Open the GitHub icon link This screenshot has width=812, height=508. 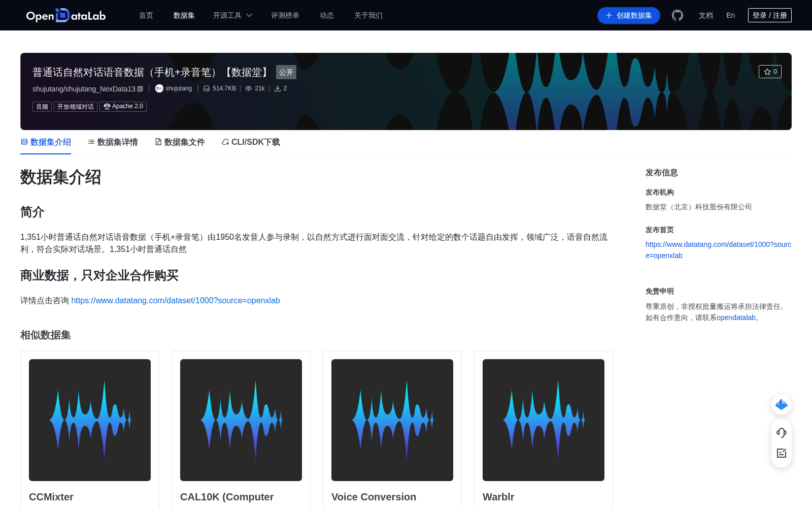click(678, 15)
